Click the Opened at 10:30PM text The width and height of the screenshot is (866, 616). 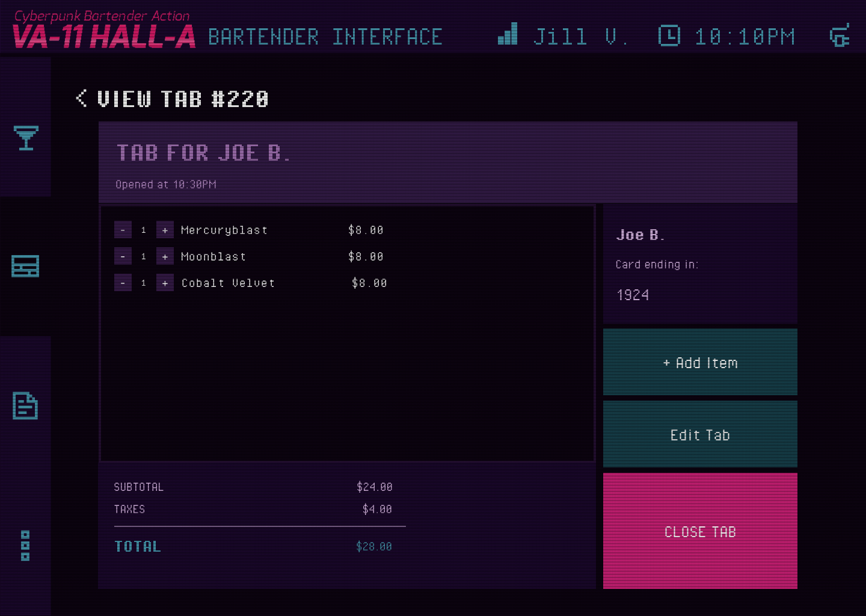pyautogui.click(x=166, y=185)
